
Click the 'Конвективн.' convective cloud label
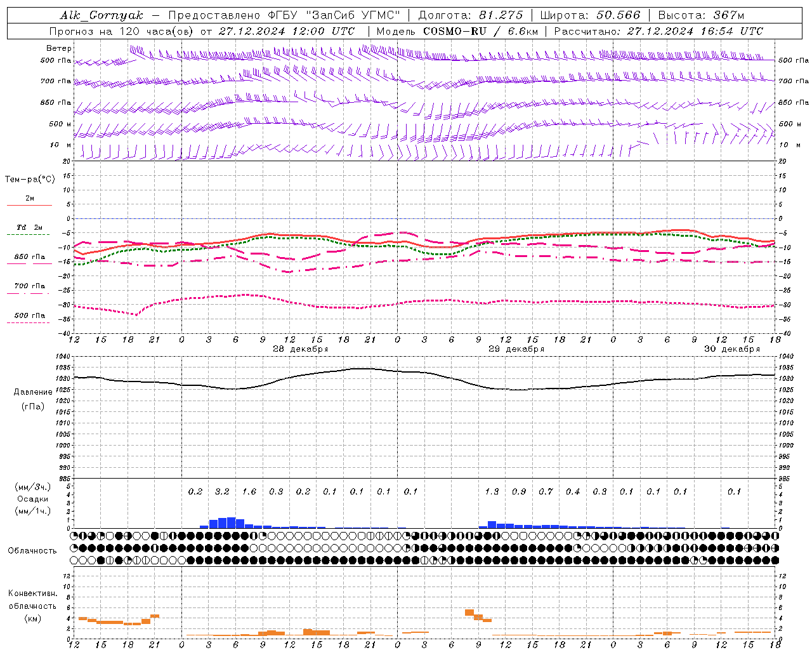(33, 594)
